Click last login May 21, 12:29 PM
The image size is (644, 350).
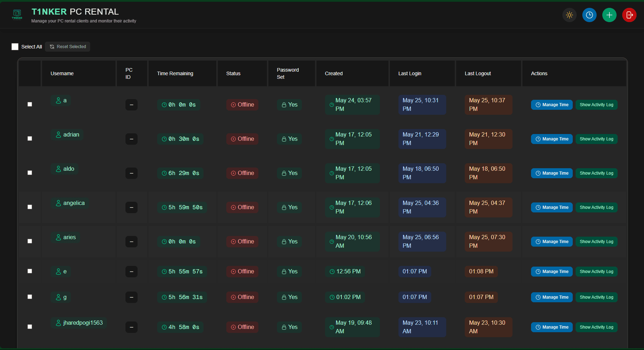point(422,139)
